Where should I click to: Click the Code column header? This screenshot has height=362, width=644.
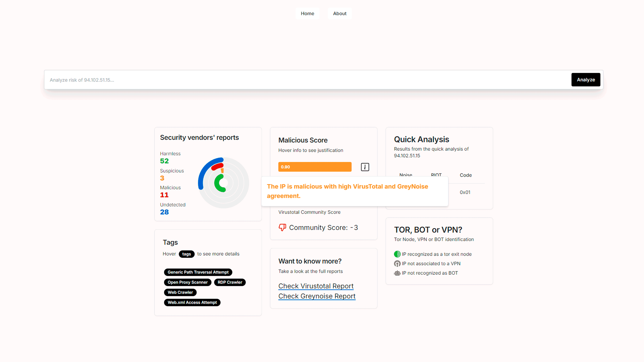[466, 175]
